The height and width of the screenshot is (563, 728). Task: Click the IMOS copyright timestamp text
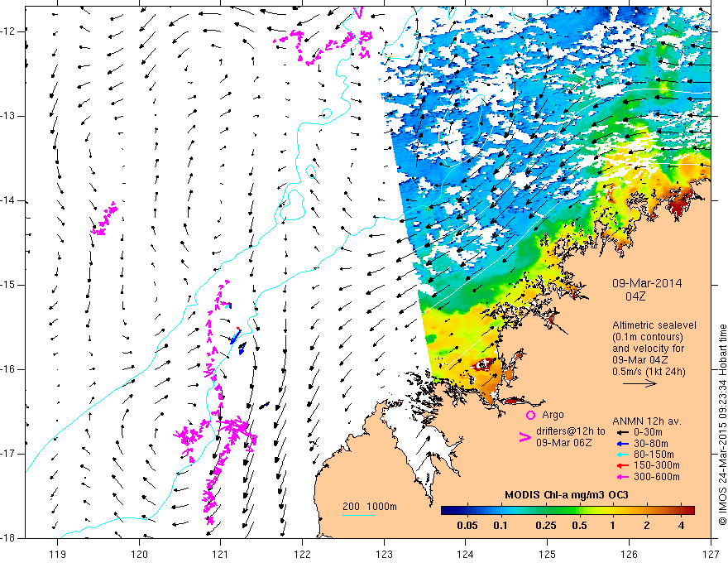(x=722, y=426)
